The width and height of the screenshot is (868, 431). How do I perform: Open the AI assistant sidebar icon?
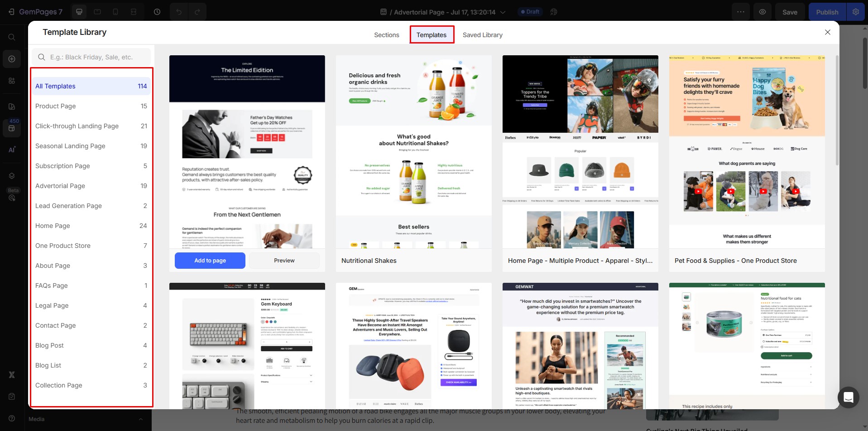[12, 150]
